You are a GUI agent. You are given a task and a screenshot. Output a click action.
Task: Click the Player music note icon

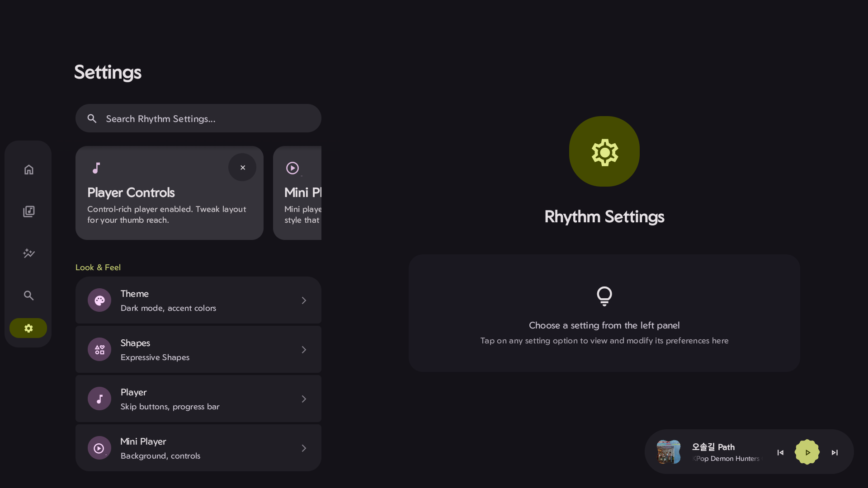[x=99, y=399]
